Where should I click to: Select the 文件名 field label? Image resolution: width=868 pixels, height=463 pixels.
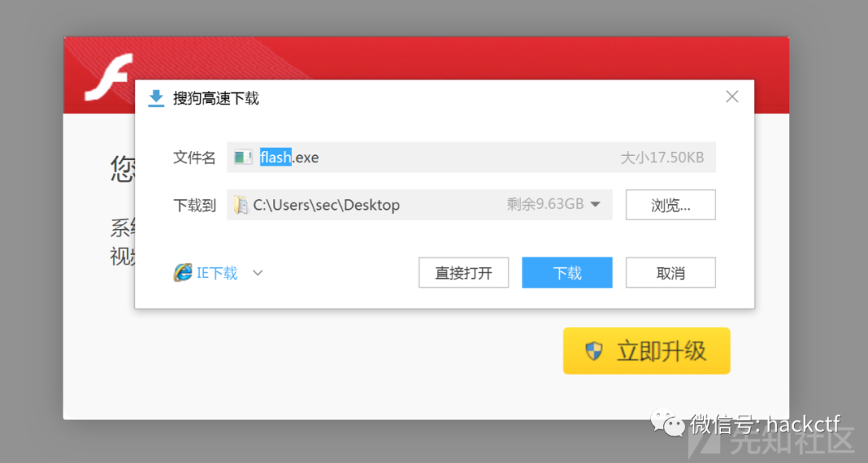pos(194,157)
